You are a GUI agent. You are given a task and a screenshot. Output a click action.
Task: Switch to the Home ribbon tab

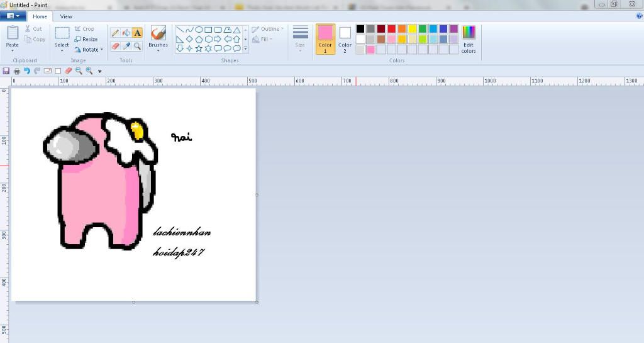[40, 16]
